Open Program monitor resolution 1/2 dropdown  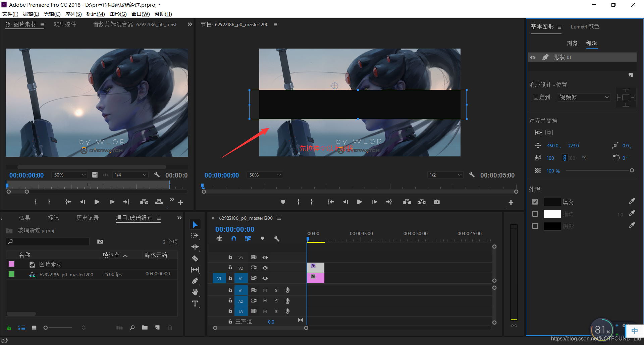coord(445,175)
